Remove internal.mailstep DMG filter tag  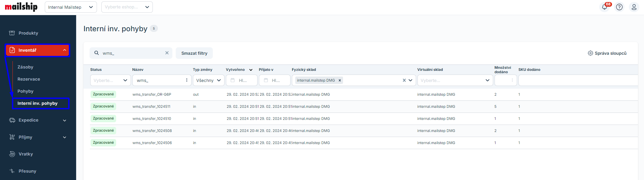point(340,80)
